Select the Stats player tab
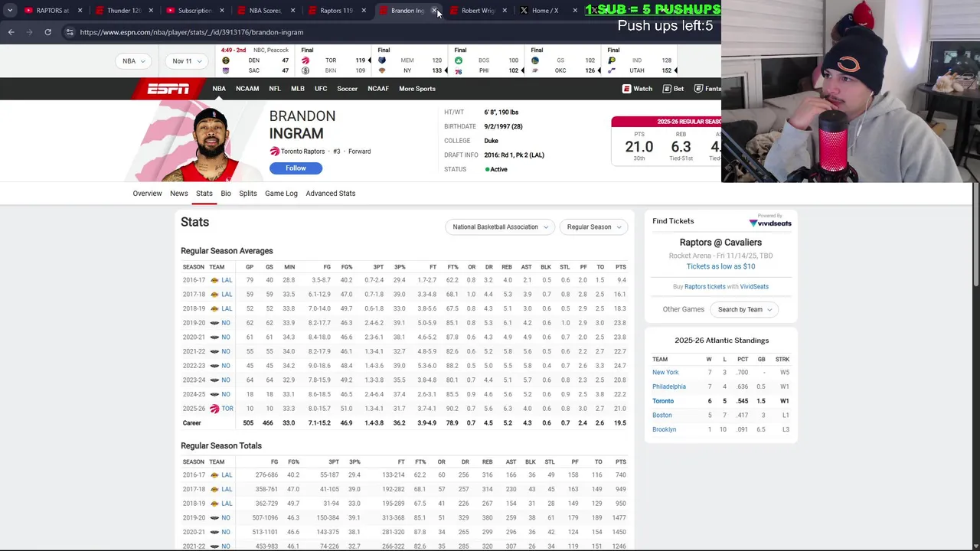 pyautogui.click(x=204, y=194)
